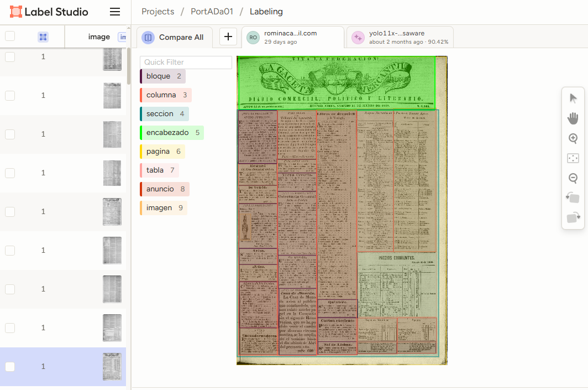Check the fifth task row checkbox
This screenshot has height=390, width=588.
click(x=10, y=211)
